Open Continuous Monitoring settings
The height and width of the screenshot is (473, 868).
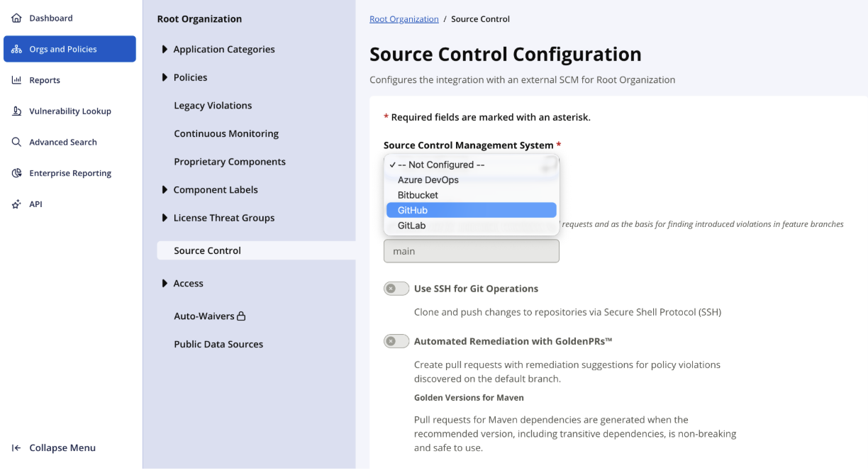(226, 133)
